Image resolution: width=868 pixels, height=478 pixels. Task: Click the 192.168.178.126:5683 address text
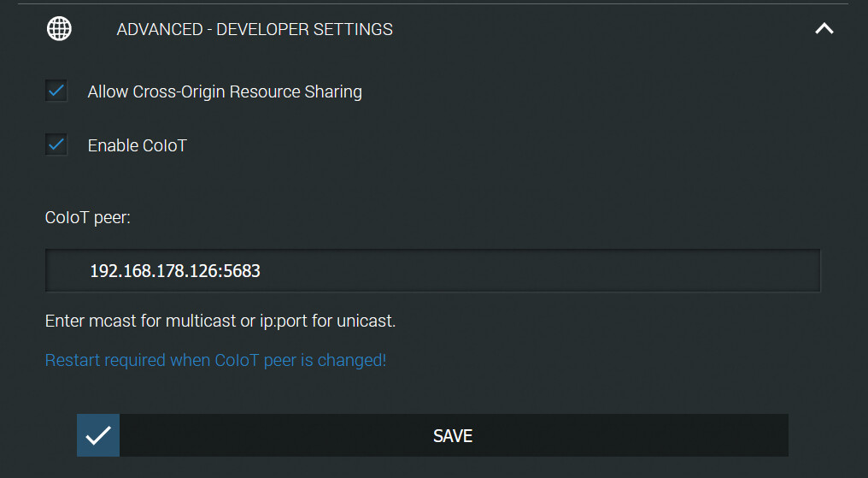click(175, 271)
